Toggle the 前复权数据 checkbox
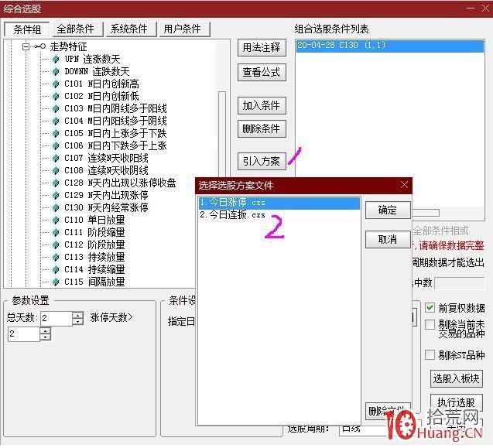 [430, 307]
